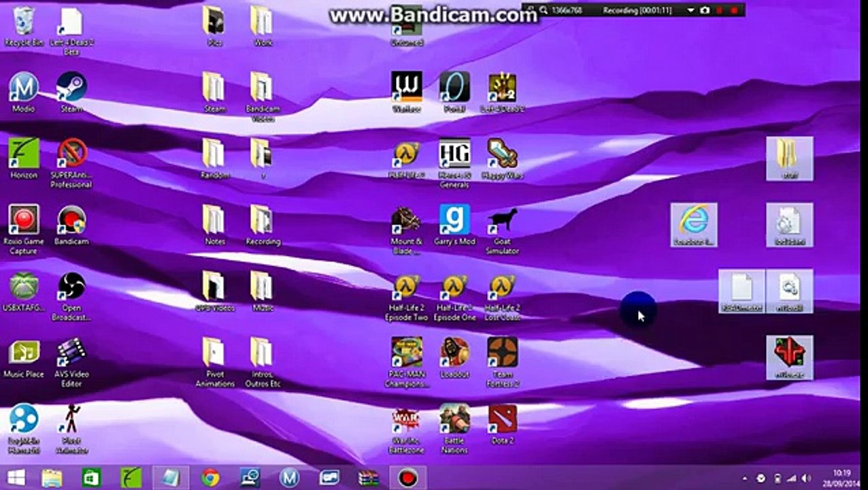Pause recording in the Bandicam bar
This screenshot has height=490, width=868.
[x=720, y=10]
